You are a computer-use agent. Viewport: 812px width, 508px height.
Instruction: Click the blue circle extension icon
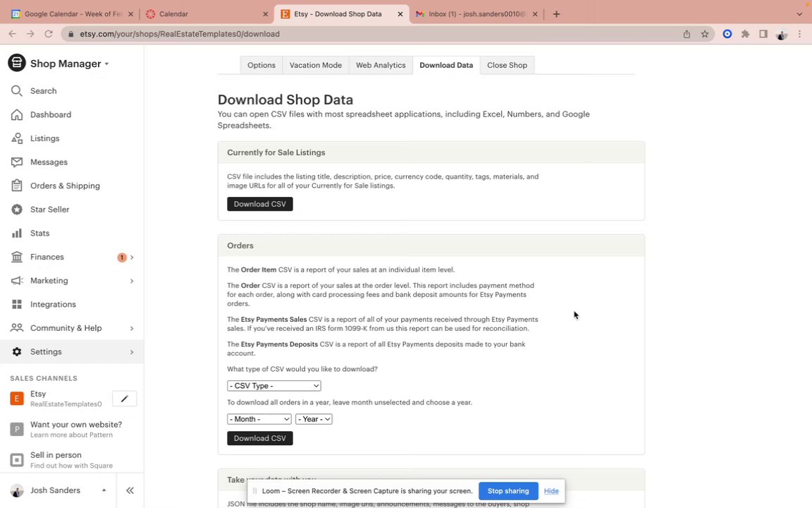click(727, 34)
